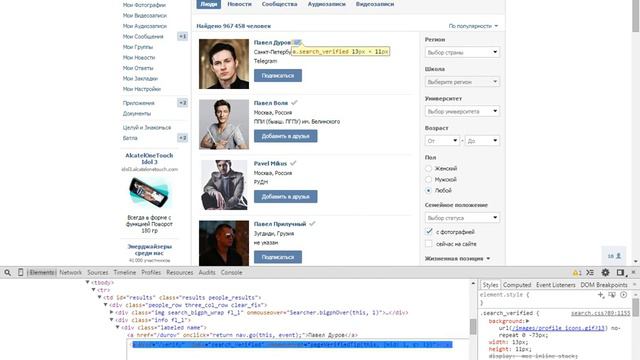Expand the background property triangle in Styles
Screen dimensions: 640x360
coord(527,321)
